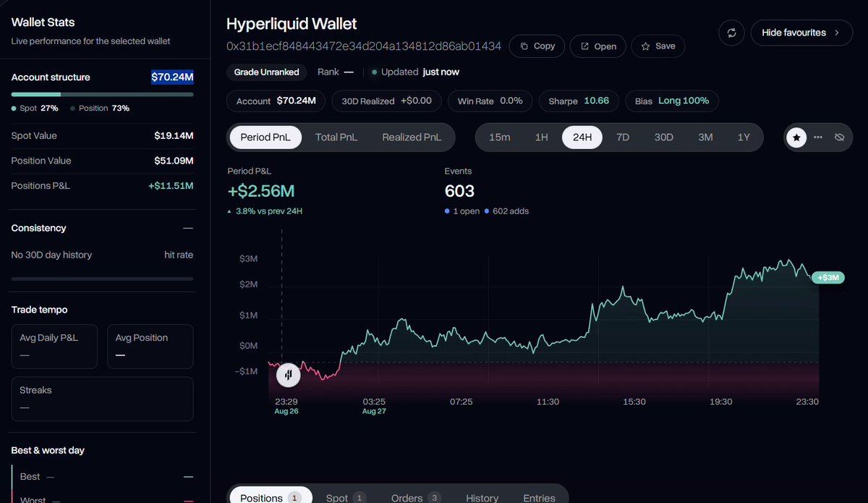Toggle the star favourites filter
The width and height of the screenshot is (868, 503).
tap(796, 137)
